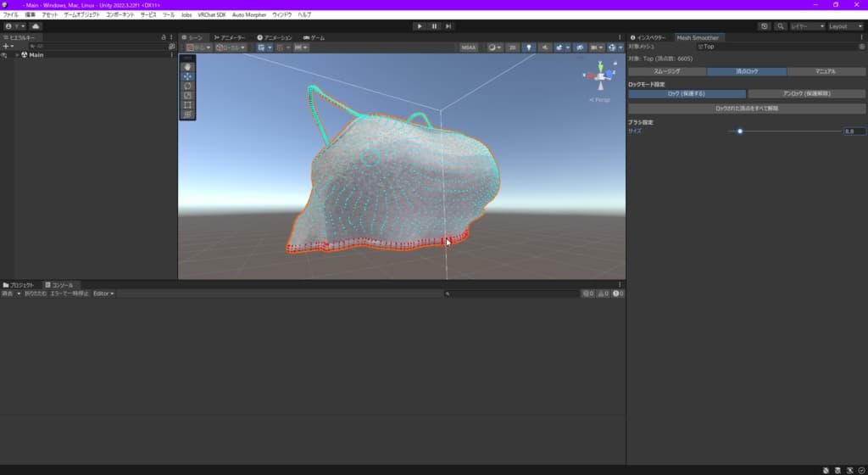This screenshot has height=475, width=868.
Task: Select the Rect transform tool
Action: coord(187,104)
